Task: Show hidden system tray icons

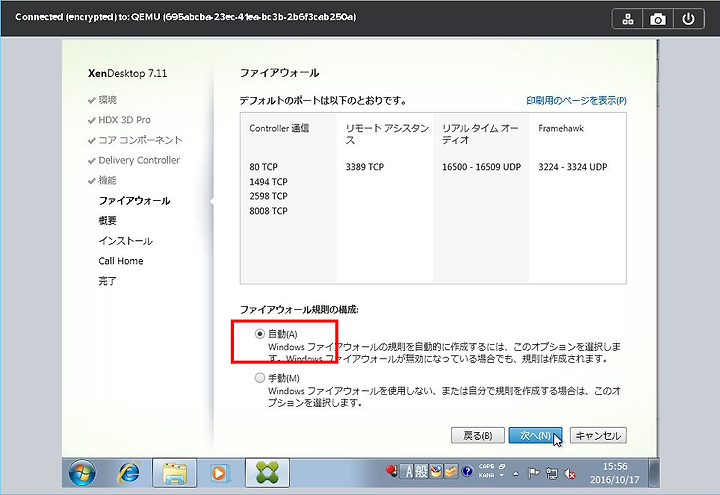Action: [516, 473]
